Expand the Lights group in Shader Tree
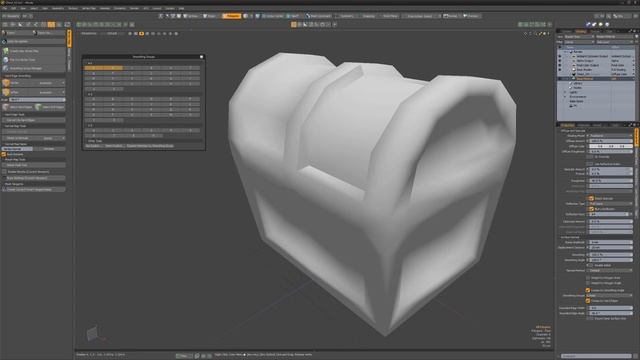The width and height of the screenshot is (640, 360). [566, 92]
